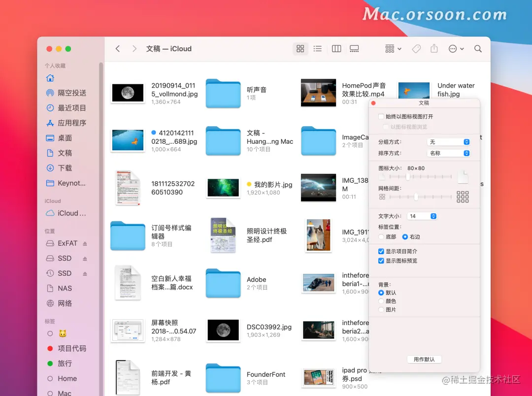Select the 订阅号样式编辑器 folder
Viewport: 532px width, 396px height.
tap(128, 235)
